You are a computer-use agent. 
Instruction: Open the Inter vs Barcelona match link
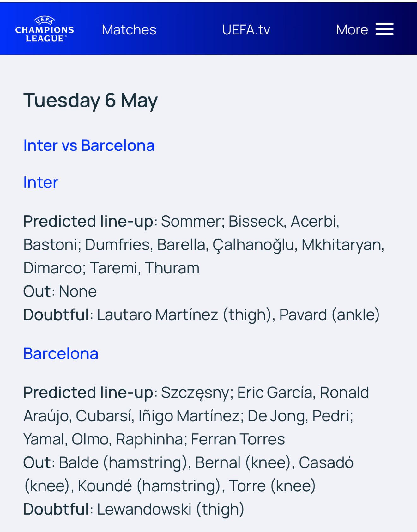click(x=89, y=145)
